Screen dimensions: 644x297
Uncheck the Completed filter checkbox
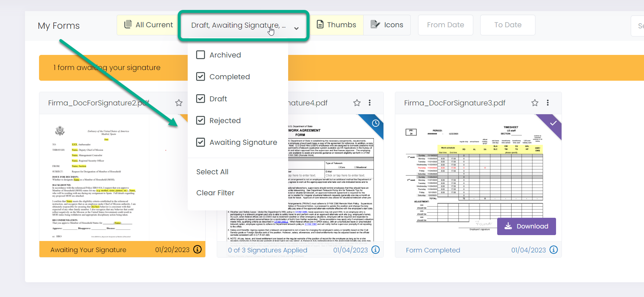click(201, 77)
